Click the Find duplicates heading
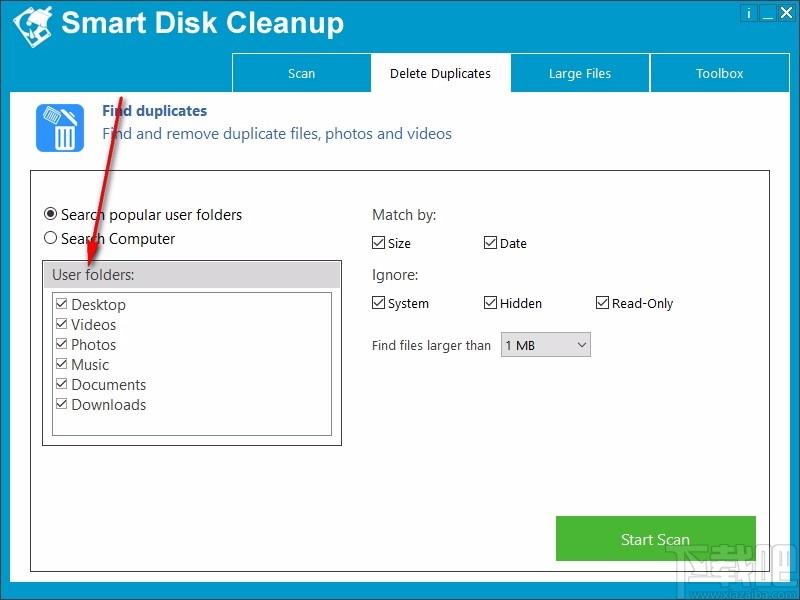Screen dimensions: 800x600 tap(155, 111)
